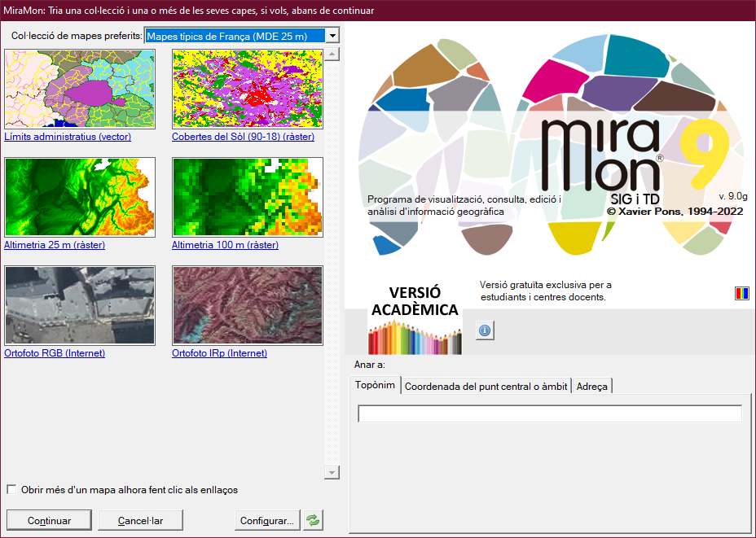Open the Ortofoto IRp (Internet) link

pyautogui.click(x=219, y=353)
